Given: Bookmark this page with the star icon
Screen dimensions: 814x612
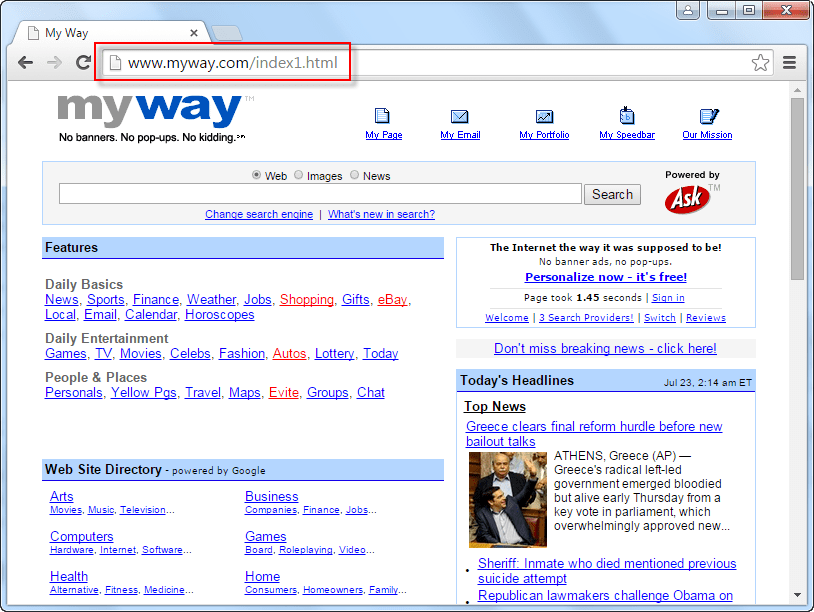Looking at the screenshot, I should [x=760, y=63].
